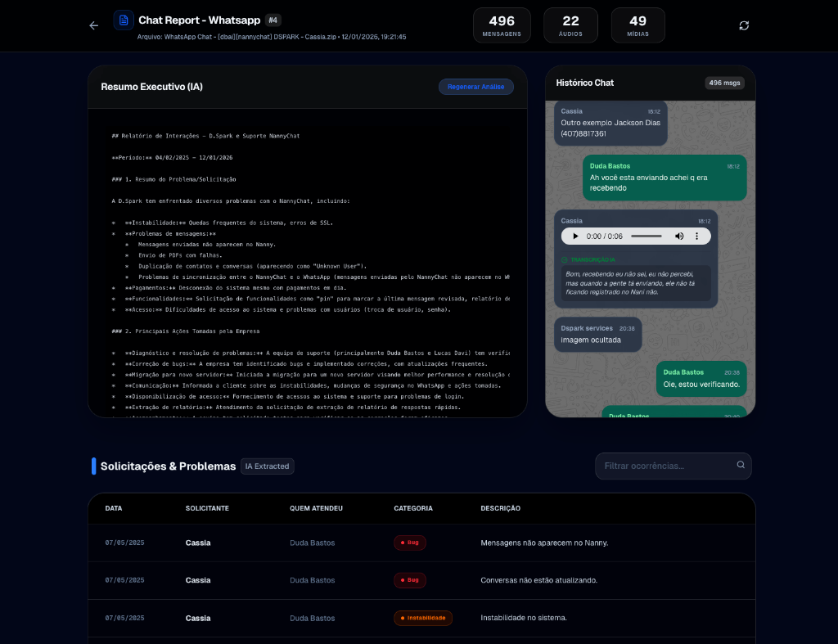Click the back arrow beside the report title
The height and width of the screenshot is (644, 838).
[93, 25]
